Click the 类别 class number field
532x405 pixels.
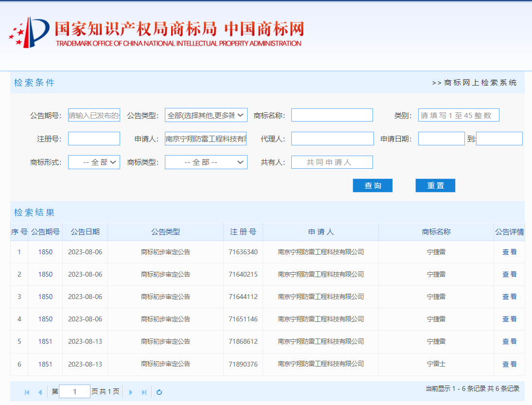tap(458, 115)
